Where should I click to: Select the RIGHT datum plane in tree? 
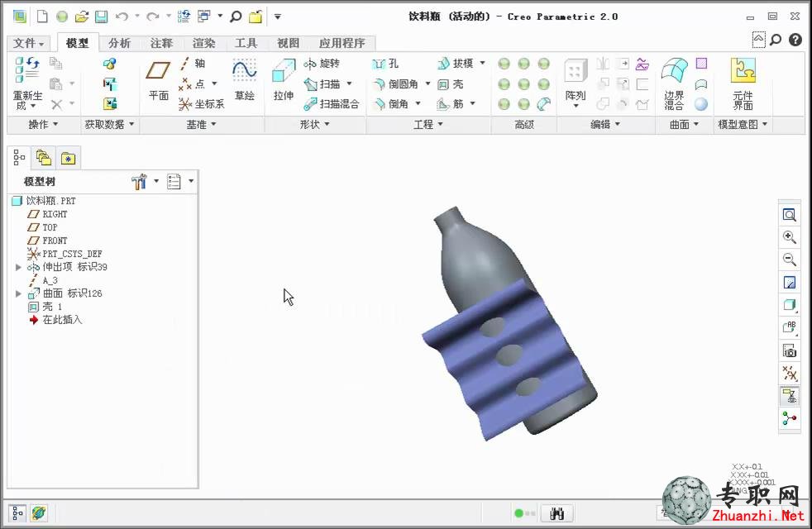48,214
